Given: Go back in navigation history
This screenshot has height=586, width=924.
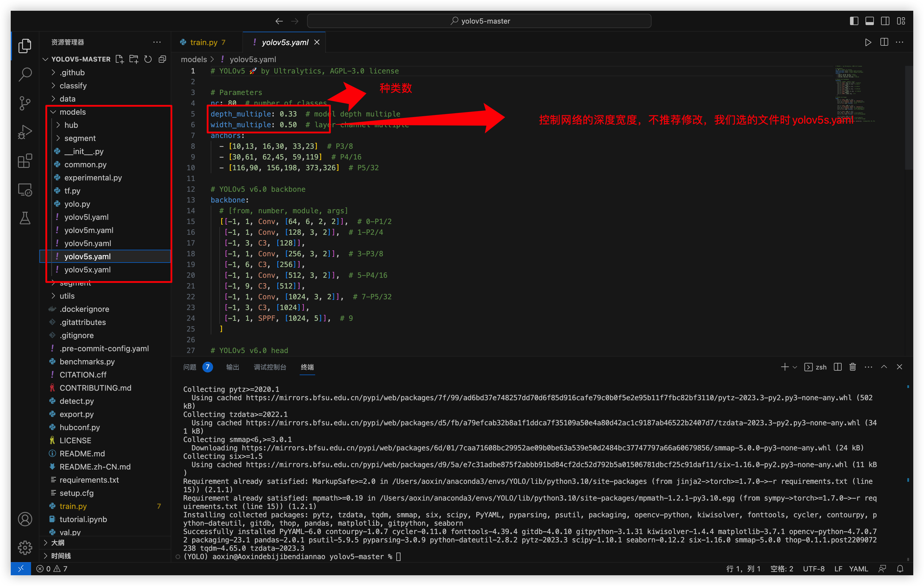Looking at the screenshot, I should (279, 21).
